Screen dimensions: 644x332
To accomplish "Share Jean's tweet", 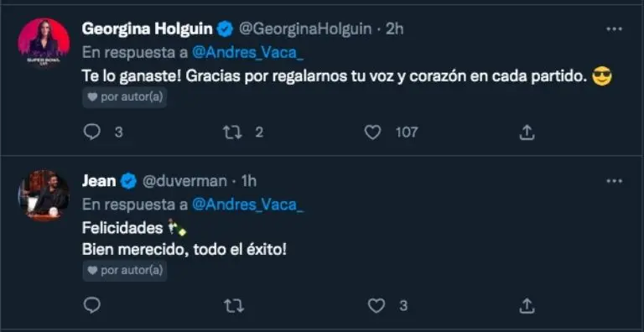I will point(527,306).
